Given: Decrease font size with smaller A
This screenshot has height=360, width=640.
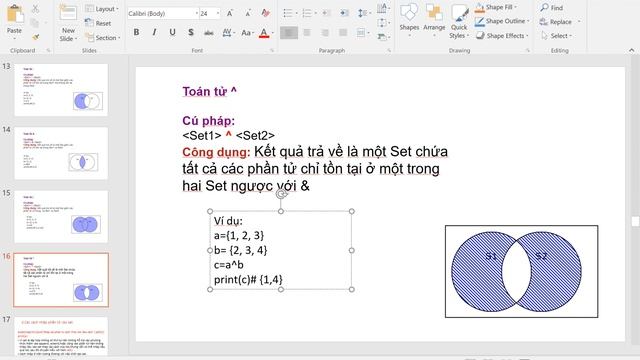Looking at the screenshot, I should [248, 13].
